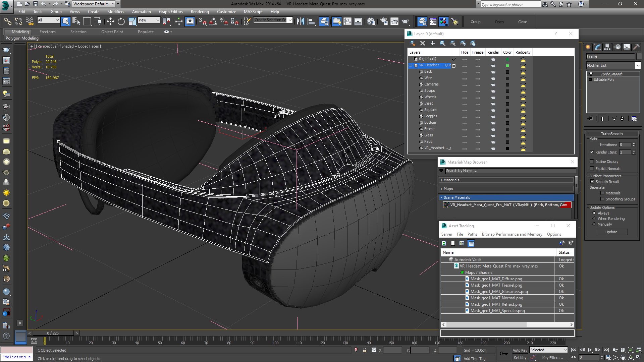This screenshot has height=362, width=644.
Task: Open Key Filters dialog button
Action: [552, 358]
